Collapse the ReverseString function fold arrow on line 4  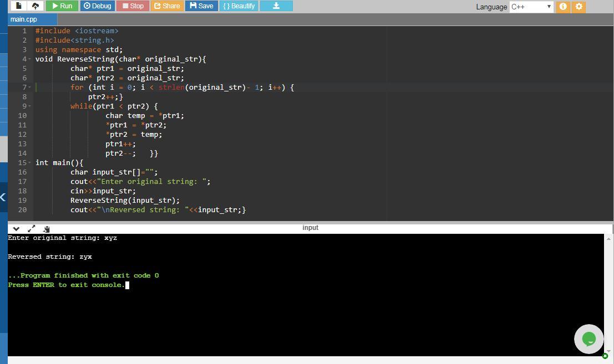[x=29, y=59]
